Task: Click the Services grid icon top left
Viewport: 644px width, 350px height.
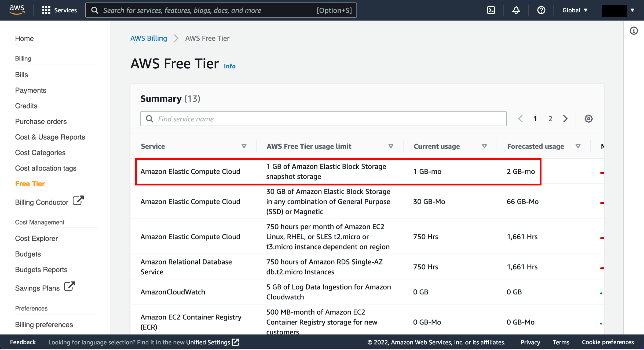Action: (45, 10)
